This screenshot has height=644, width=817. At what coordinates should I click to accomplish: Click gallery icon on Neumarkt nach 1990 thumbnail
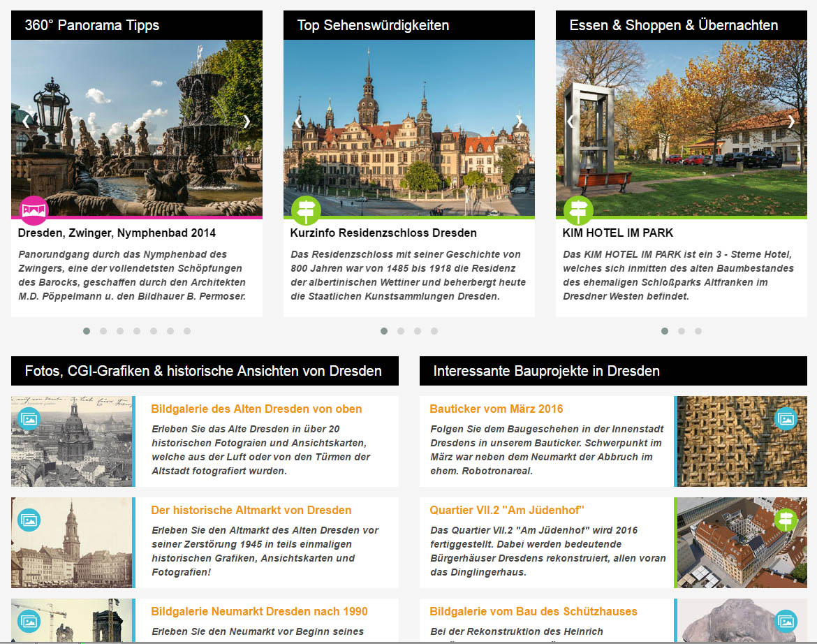point(29,621)
